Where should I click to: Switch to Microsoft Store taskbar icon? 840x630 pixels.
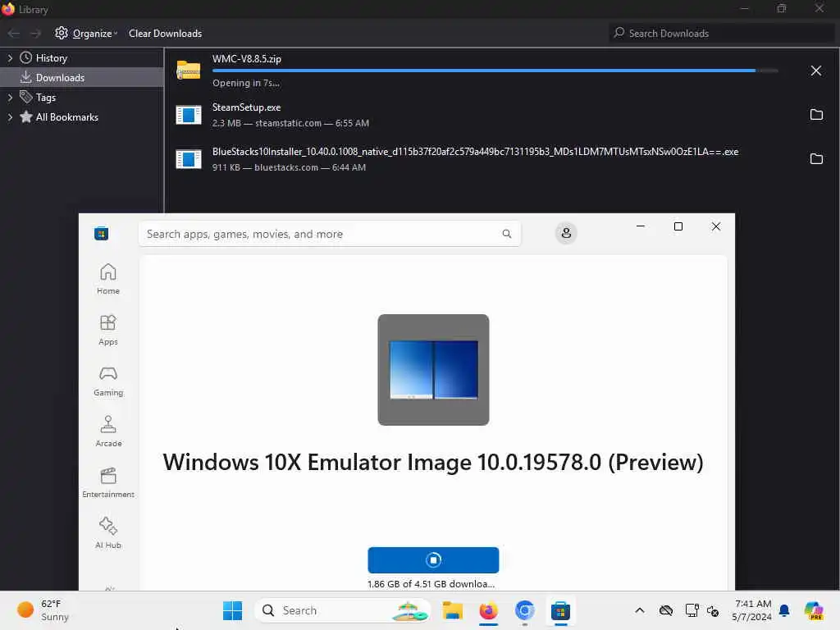560,610
